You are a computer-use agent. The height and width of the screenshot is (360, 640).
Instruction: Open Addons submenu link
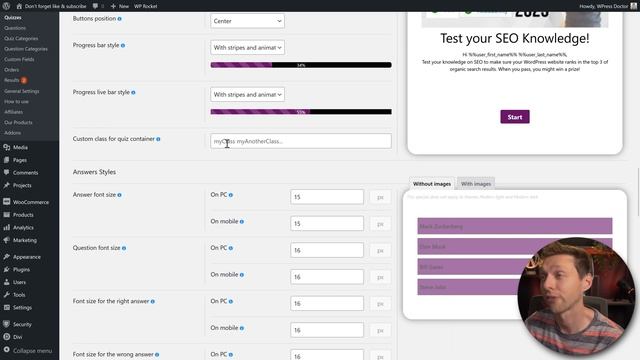coord(13,133)
